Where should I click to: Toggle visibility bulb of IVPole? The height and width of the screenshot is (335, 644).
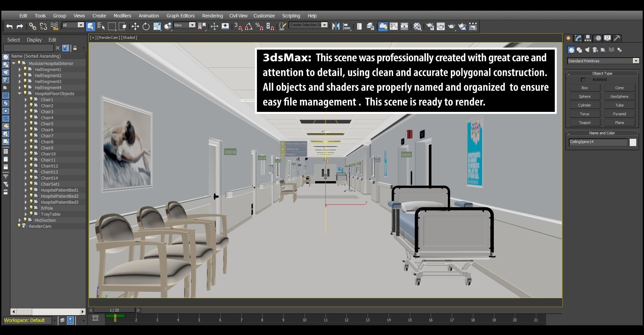coord(31,208)
